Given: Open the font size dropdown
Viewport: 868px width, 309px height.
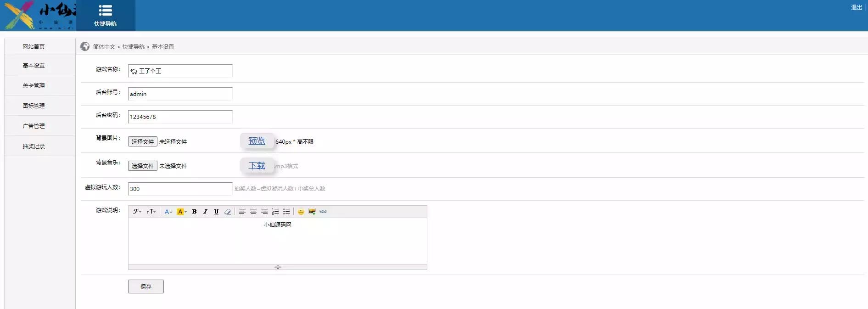Looking at the screenshot, I should point(151,212).
